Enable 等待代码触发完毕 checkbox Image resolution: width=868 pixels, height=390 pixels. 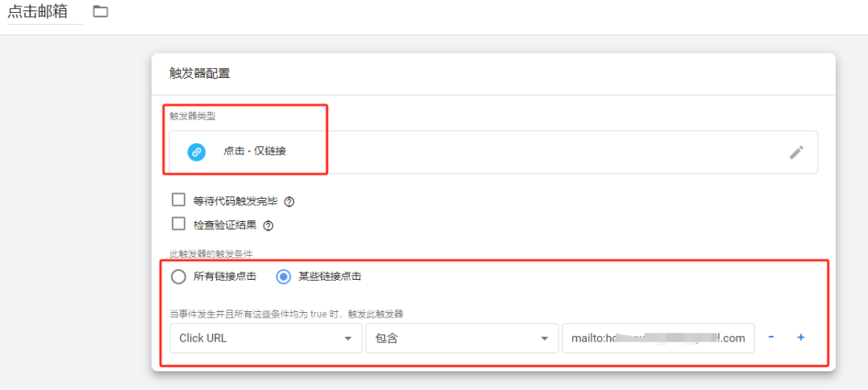click(x=178, y=200)
